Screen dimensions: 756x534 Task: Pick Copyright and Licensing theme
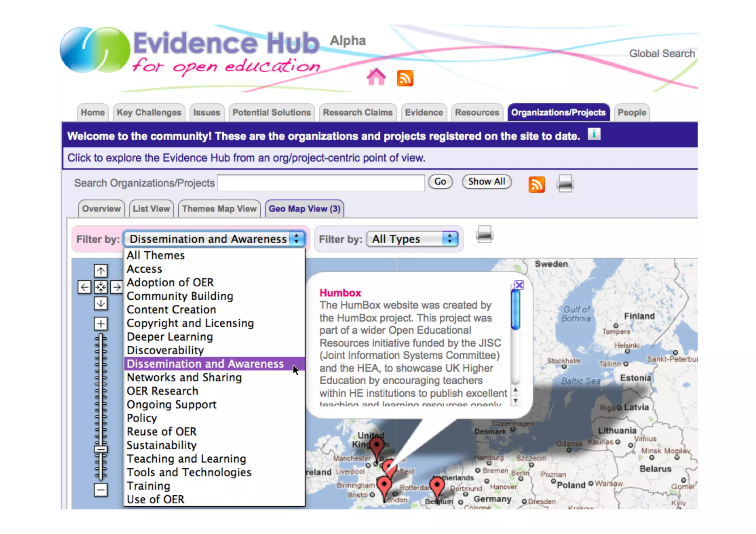(x=214, y=323)
